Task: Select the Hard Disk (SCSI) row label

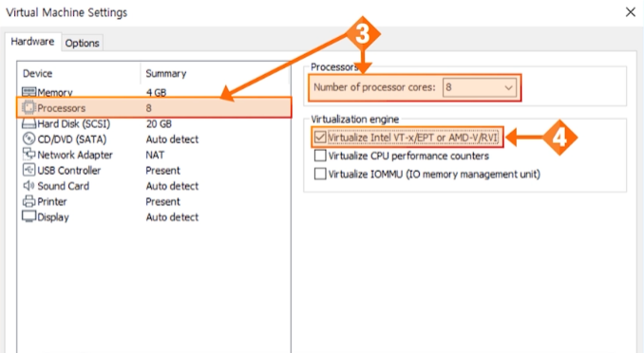Action: 74,123
